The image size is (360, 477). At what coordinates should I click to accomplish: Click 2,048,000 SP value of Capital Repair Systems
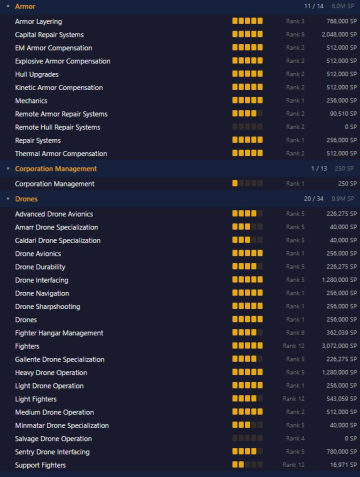point(339,35)
